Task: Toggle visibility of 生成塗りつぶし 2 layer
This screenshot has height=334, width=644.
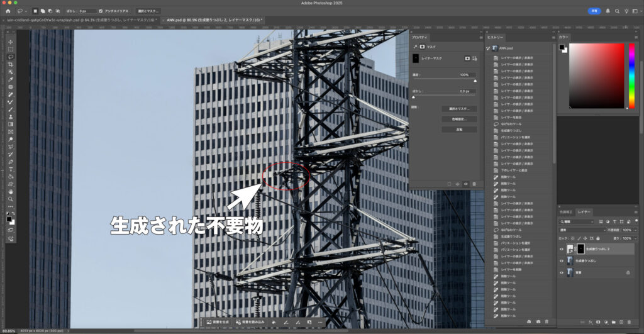Action: 562,249
